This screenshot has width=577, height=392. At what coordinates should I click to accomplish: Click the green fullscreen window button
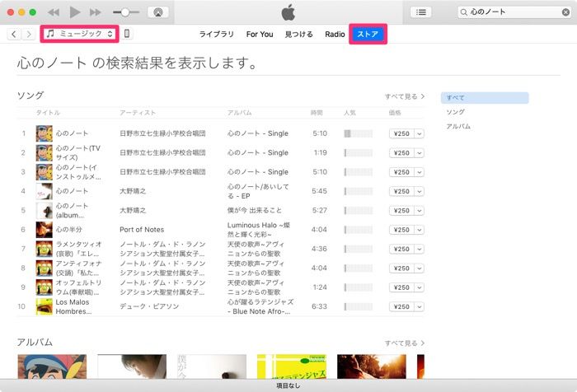33,12
